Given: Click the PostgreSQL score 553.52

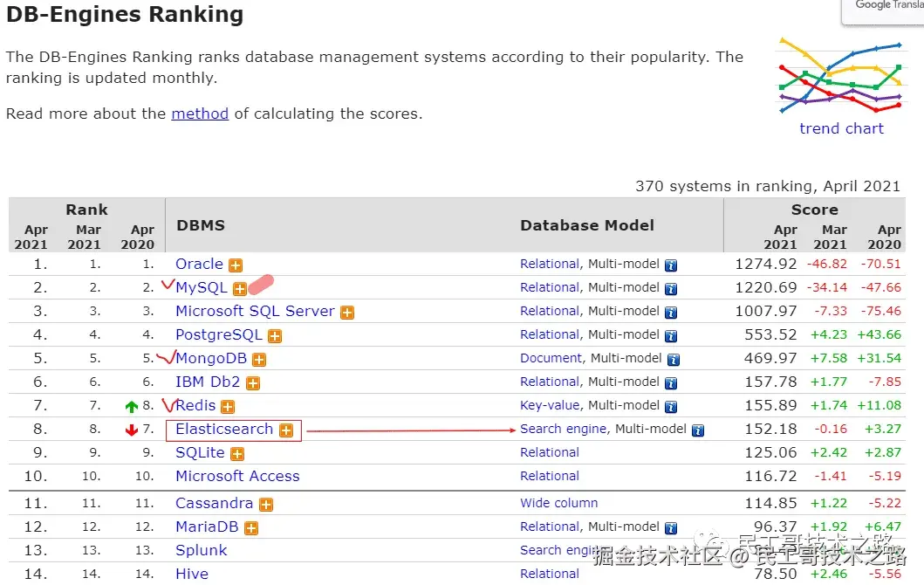Looking at the screenshot, I should pyautogui.click(x=770, y=334).
